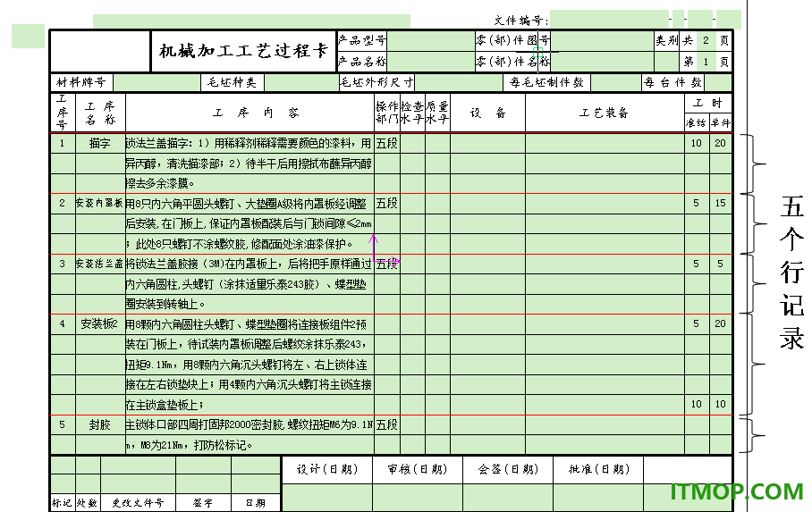
Task: Select process name cell 安装内罩板
Action: click(100, 204)
